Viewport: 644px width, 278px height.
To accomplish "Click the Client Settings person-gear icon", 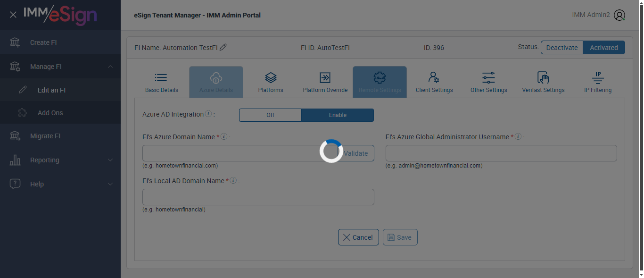I will click(434, 77).
